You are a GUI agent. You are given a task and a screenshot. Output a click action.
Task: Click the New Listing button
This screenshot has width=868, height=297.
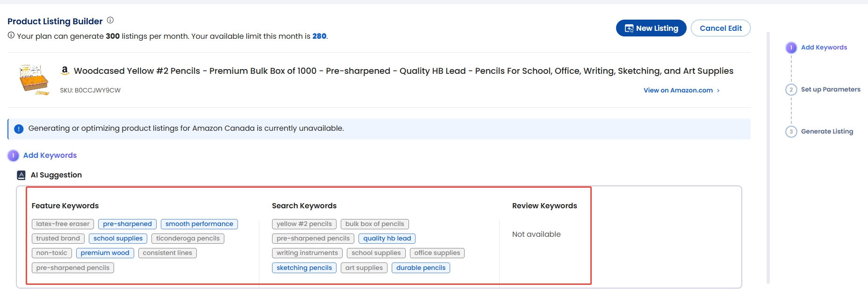click(x=651, y=28)
